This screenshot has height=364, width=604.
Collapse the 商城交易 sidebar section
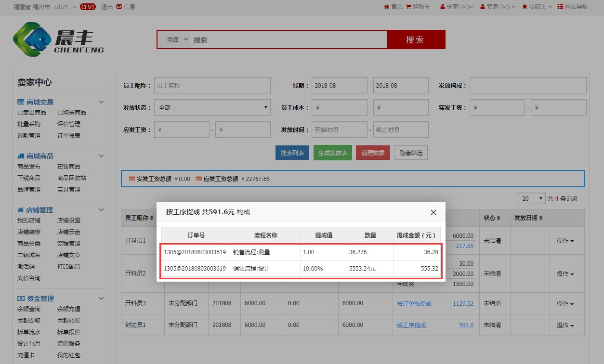(x=101, y=102)
